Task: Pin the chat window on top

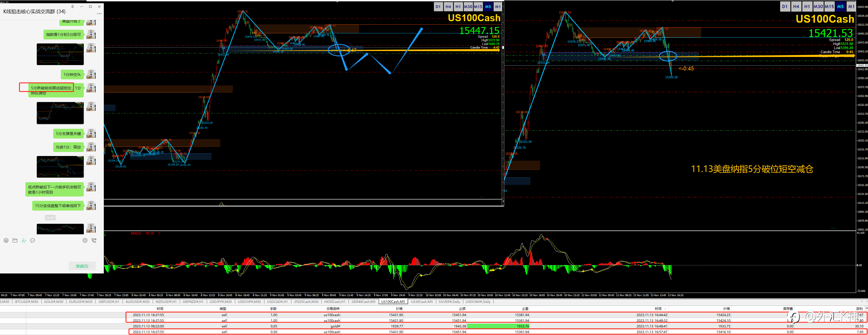Action: [x=72, y=6]
